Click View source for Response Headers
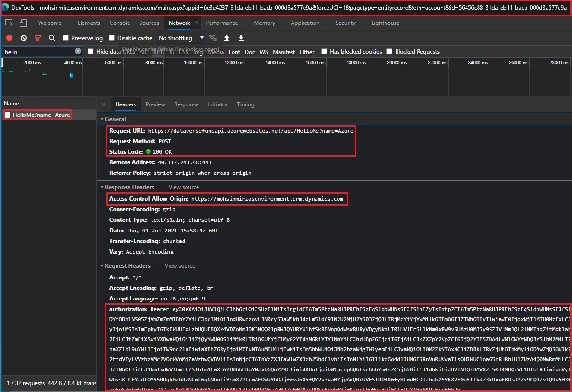The width and height of the screenshot is (572, 392). pos(184,187)
